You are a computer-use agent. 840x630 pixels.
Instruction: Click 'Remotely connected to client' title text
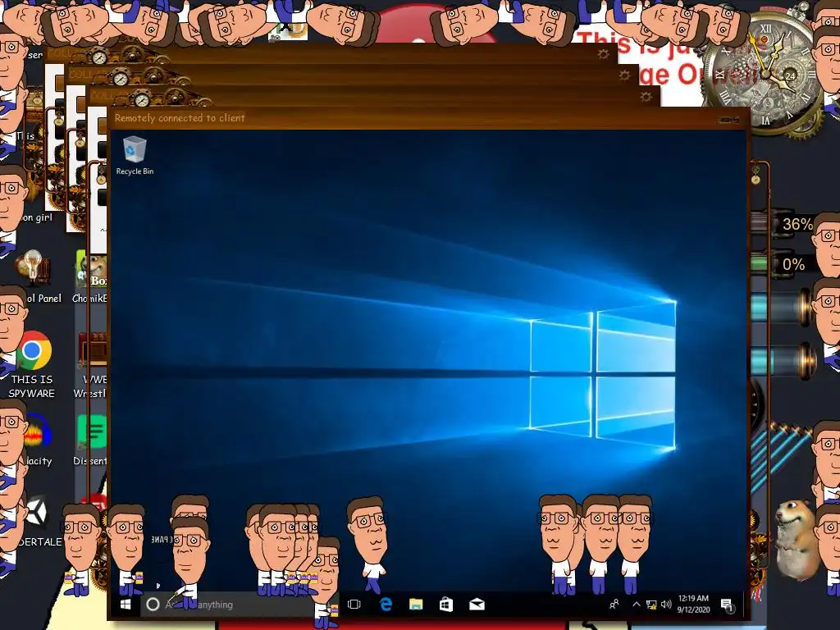pos(180,118)
